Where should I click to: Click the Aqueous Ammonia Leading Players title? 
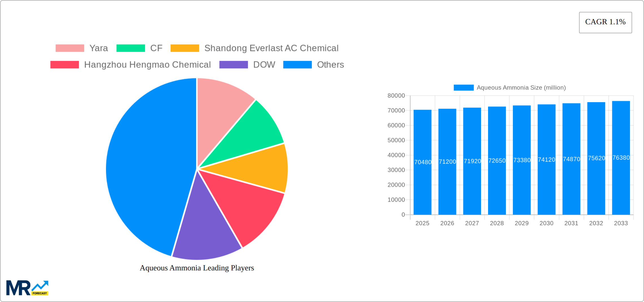[x=197, y=268]
